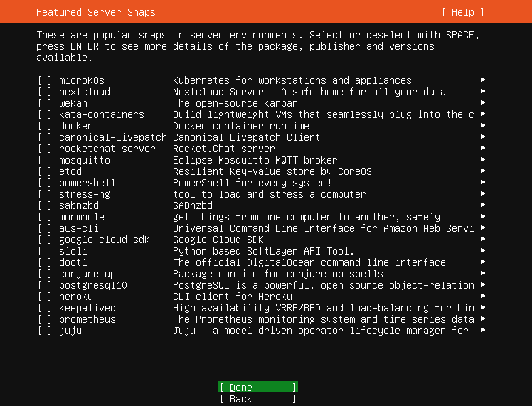This screenshot has width=532, height=406.
Task: Expand the juju row arrow
Action: [483, 330]
